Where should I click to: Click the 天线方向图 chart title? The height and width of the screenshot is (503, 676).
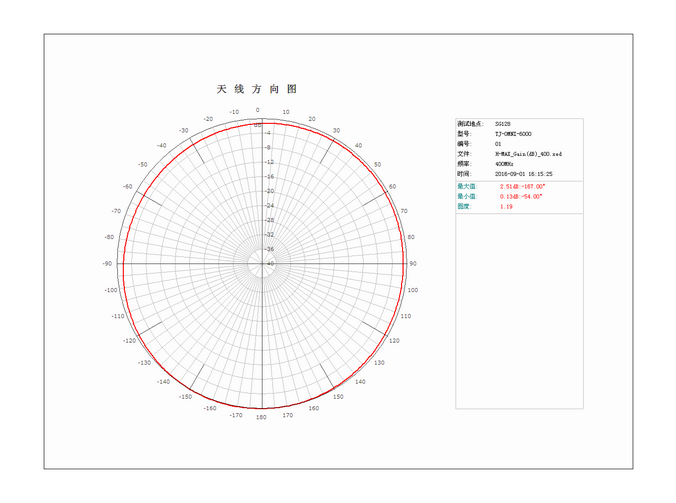click(256, 89)
